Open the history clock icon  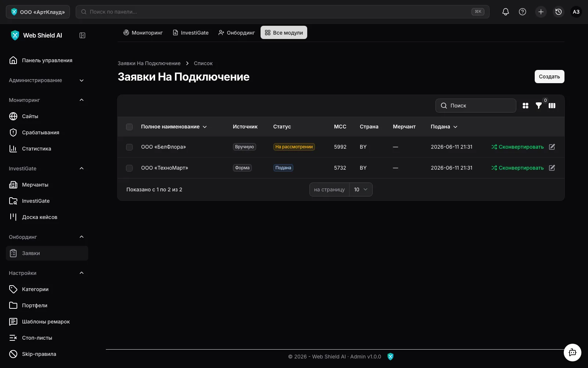(x=559, y=12)
